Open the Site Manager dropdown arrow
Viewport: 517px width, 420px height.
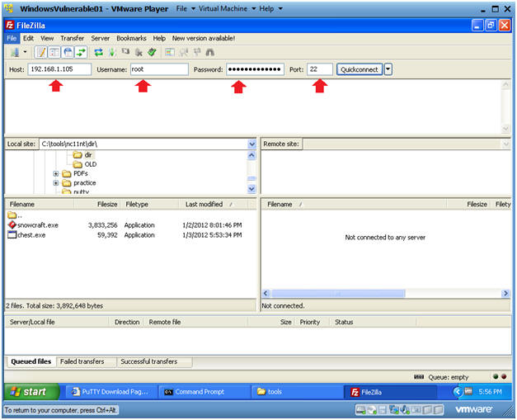coord(25,52)
